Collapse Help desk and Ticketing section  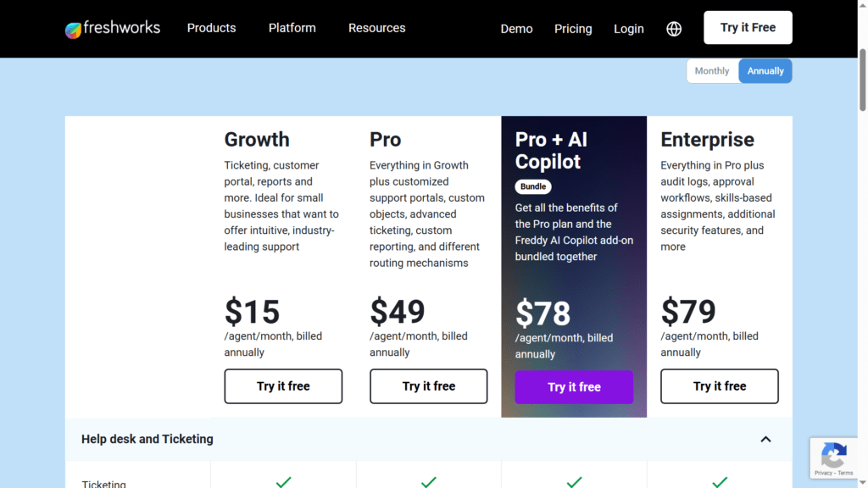coord(765,440)
